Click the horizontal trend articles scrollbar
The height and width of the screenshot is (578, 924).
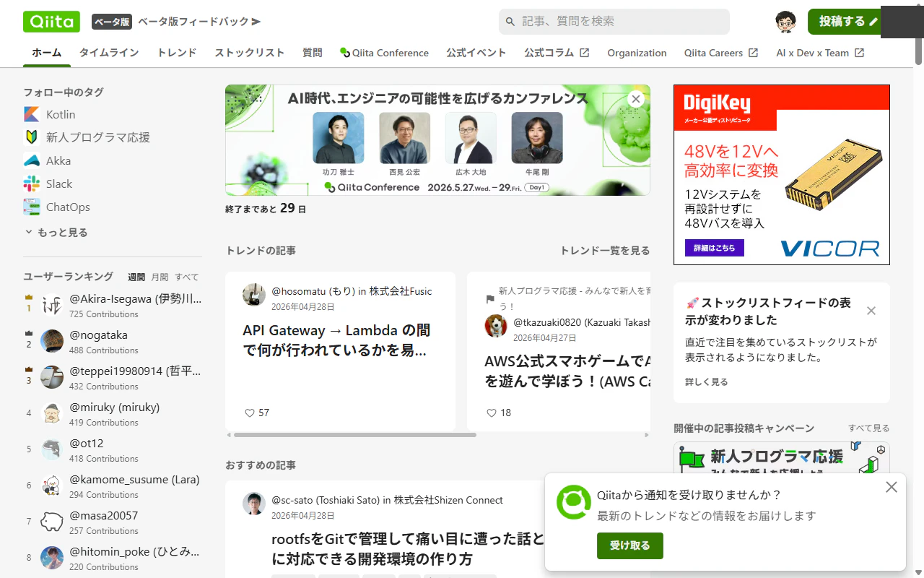355,435
